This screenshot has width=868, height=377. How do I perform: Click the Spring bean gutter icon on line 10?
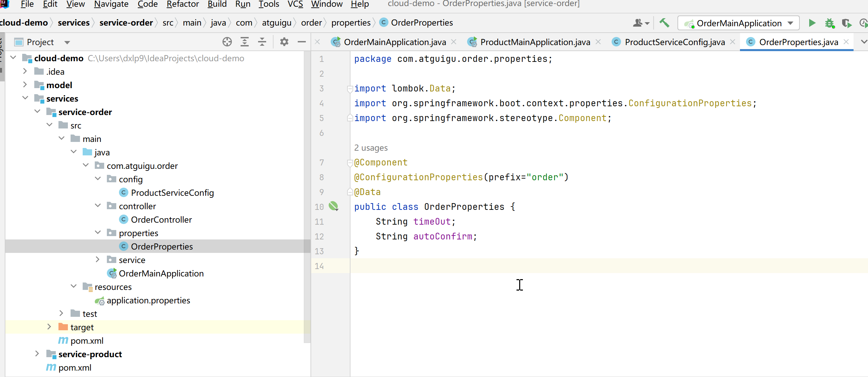tap(333, 206)
